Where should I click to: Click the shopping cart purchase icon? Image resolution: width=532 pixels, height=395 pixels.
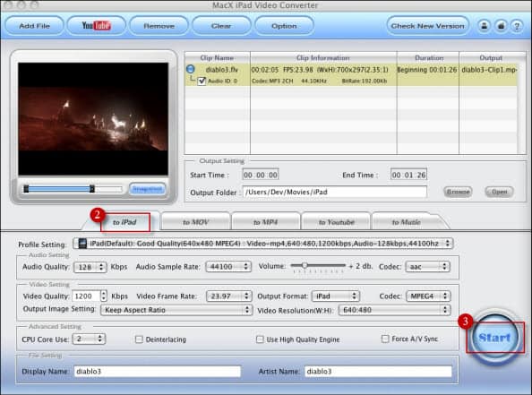[501, 26]
